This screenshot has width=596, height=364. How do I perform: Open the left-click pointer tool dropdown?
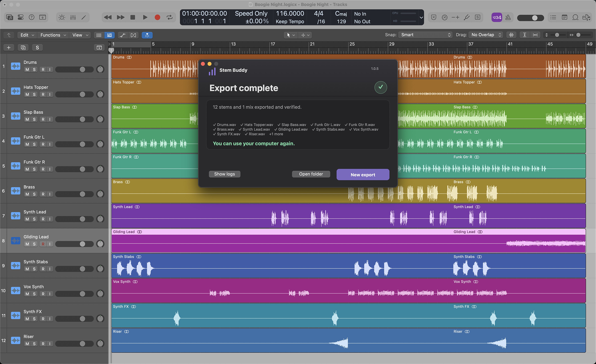(291, 35)
